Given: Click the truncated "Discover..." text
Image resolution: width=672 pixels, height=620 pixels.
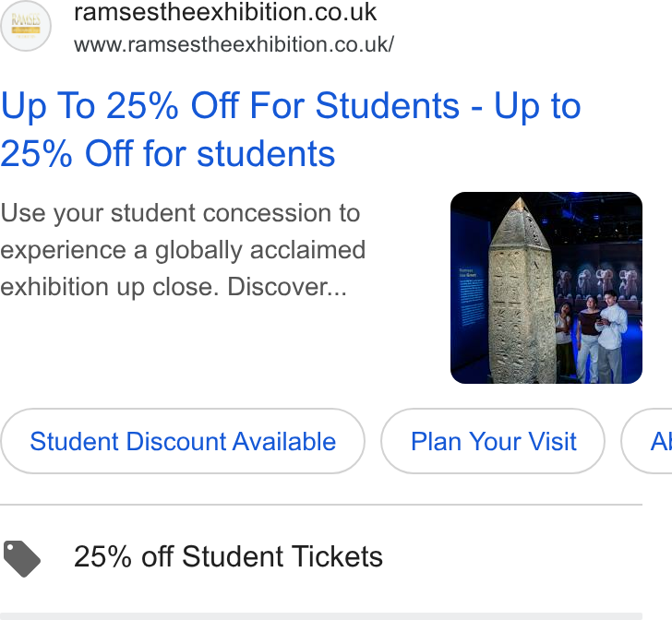Looking at the screenshot, I should (287, 287).
